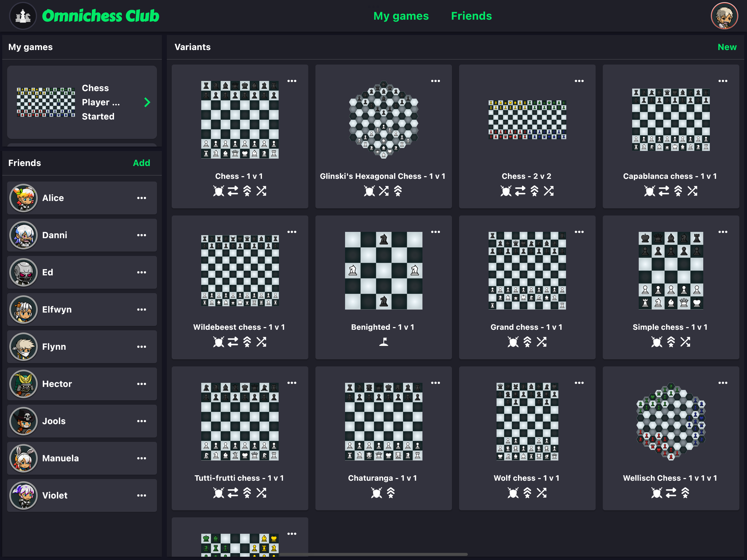Open more options on Capablanca chess card
This screenshot has width=747, height=560.
(723, 81)
